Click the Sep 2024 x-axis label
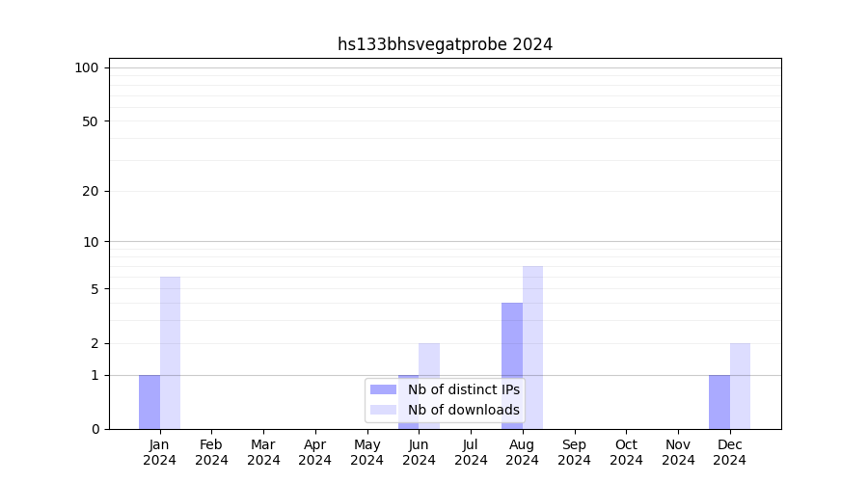The image size is (868, 482). tap(574, 452)
